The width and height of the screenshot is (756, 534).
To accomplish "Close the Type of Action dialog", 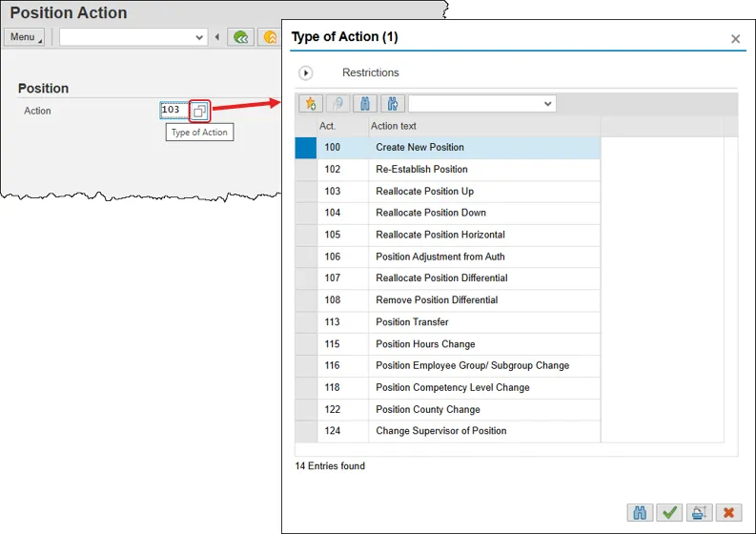I will (735, 39).
